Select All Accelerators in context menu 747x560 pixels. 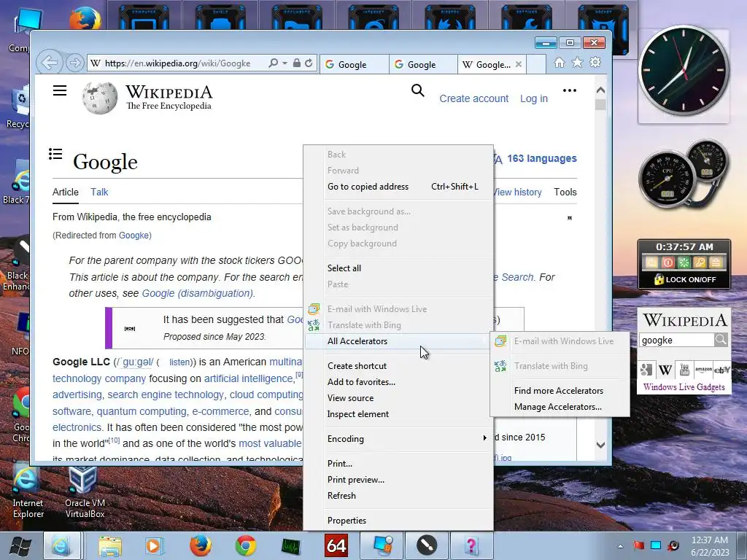[398, 341]
